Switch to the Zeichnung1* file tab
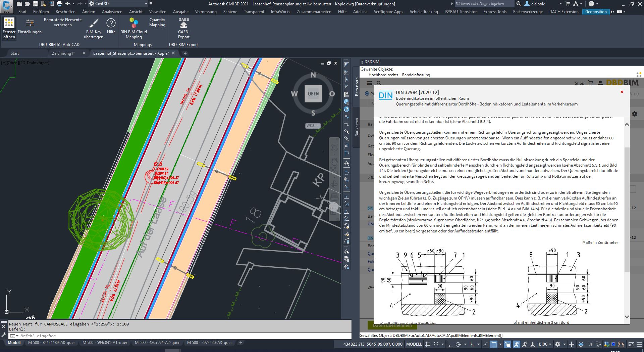This screenshot has width=644, height=352. [63, 53]
